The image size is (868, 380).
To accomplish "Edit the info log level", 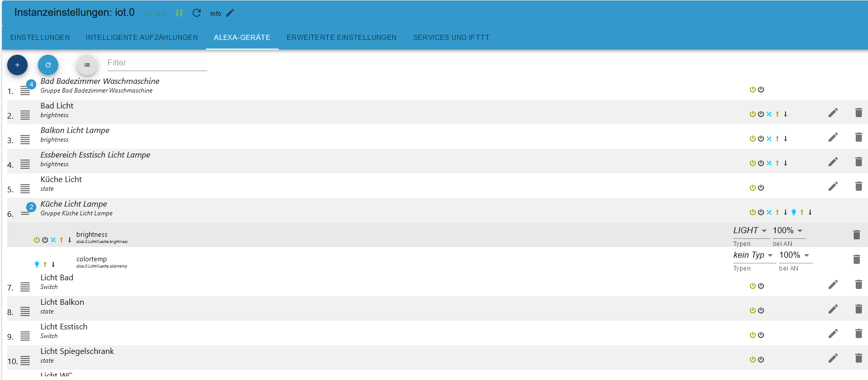I will click(x=230, y=13).
